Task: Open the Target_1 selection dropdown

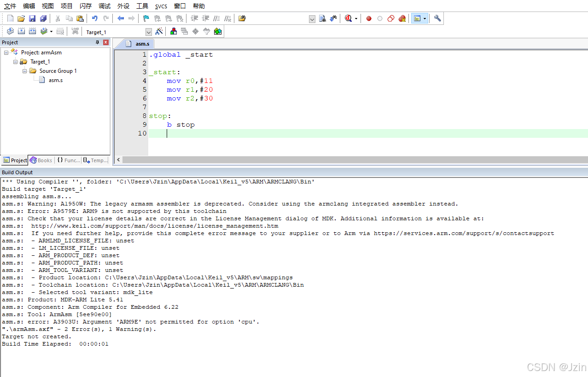Action: point(148,32)
